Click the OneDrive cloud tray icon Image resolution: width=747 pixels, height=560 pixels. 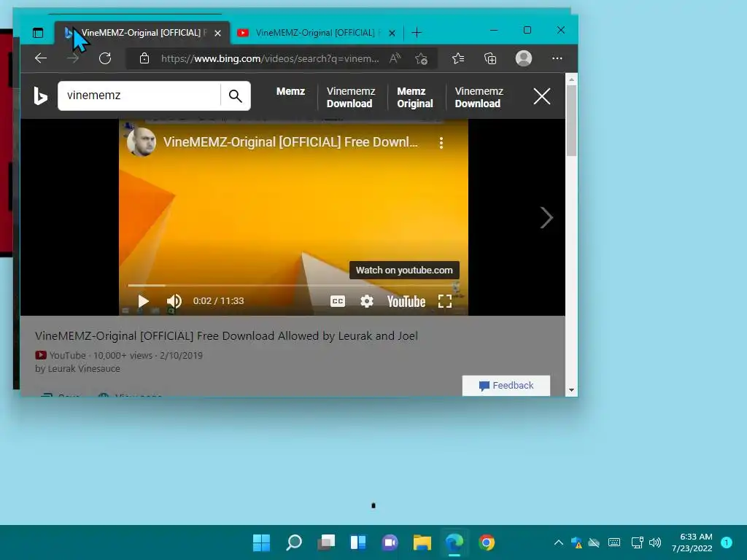[594, 542]
